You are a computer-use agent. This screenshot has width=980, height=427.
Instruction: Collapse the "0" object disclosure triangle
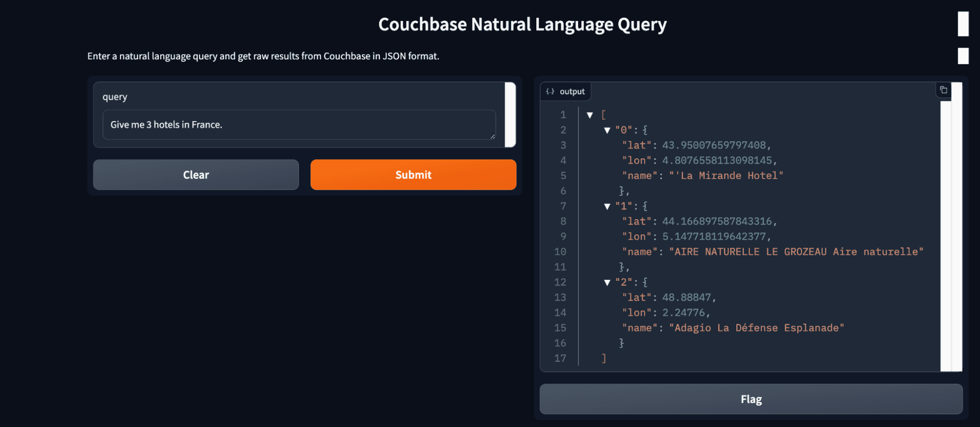[607, 130]
